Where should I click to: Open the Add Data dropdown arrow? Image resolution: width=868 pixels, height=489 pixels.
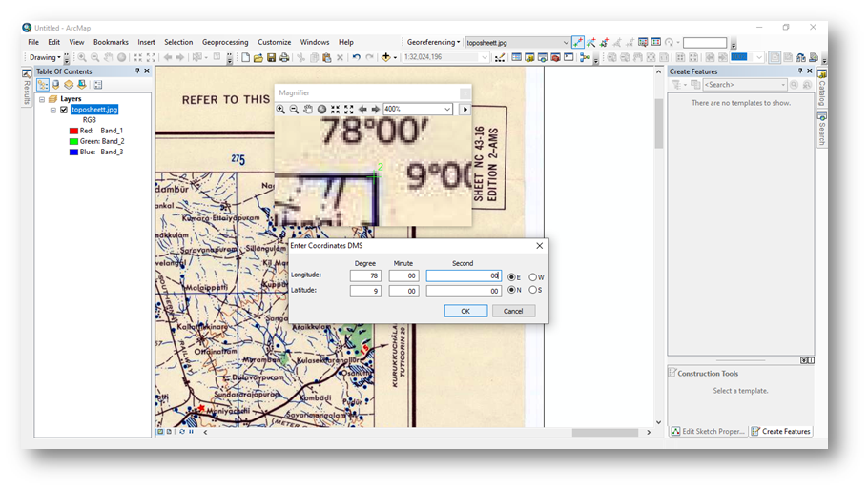click(x=395, y=57)
